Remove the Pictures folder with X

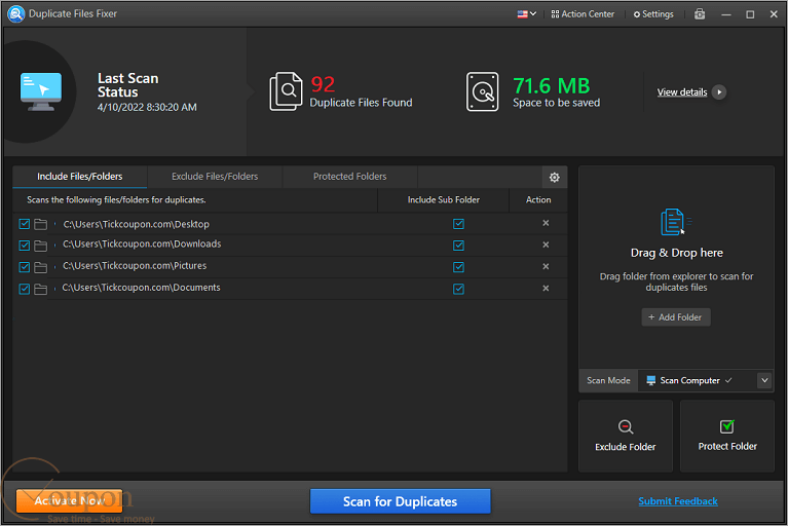tap(546, 266)
